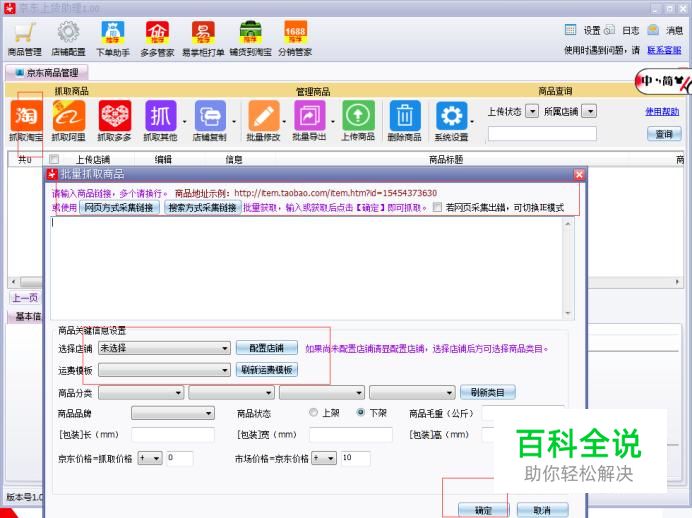Expand 抓取其他 arrow menu

click(x=184, y=121)
